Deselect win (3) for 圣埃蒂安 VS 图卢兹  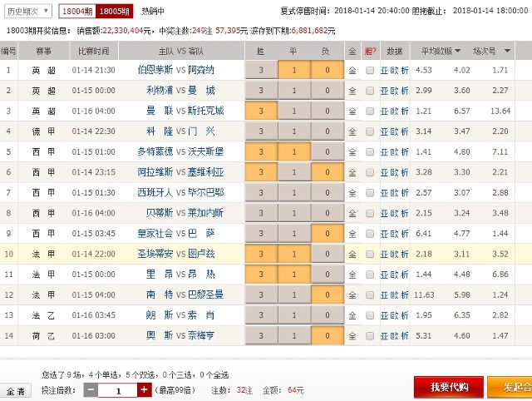[x=261, y=254]
